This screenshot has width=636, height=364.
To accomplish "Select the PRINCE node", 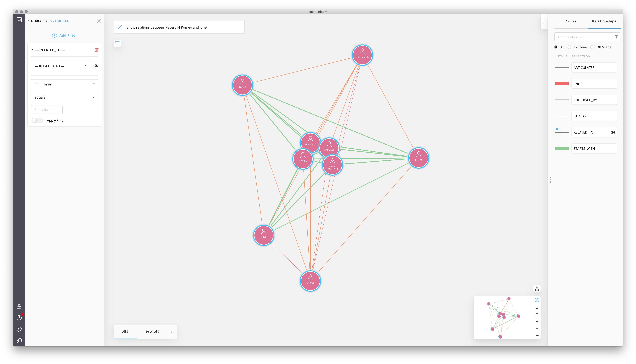I will (x=264, y=235).
